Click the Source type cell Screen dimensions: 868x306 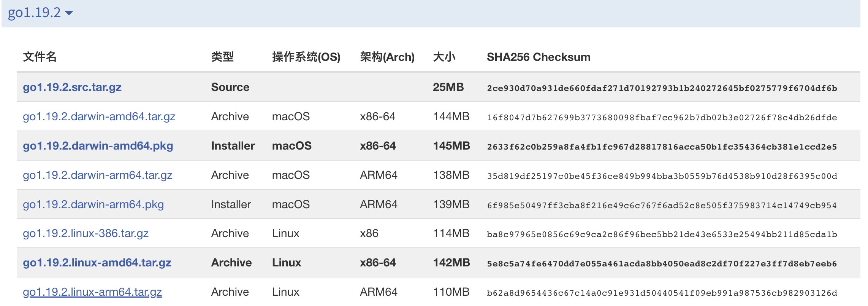tap(230, 87)
